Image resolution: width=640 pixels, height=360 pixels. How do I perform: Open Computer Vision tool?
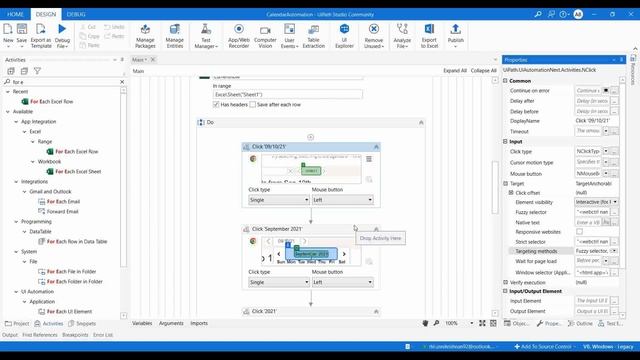(x=265, y=36)
